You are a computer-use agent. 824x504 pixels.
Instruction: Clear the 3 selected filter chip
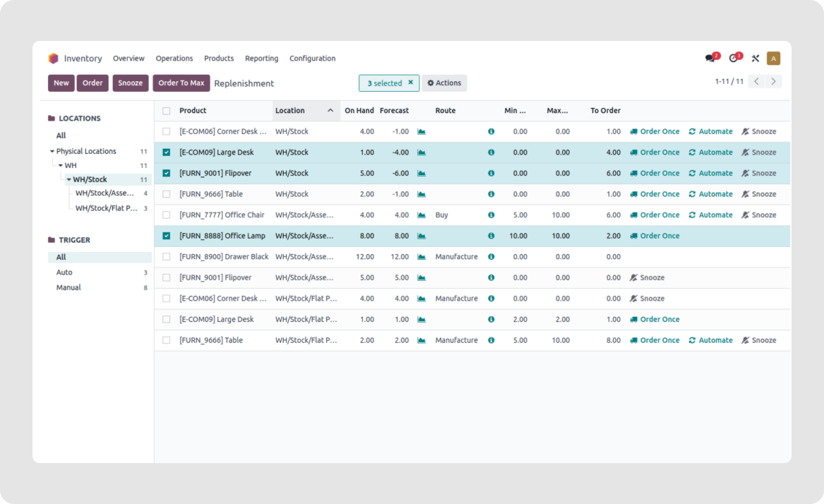coord(410,83)
